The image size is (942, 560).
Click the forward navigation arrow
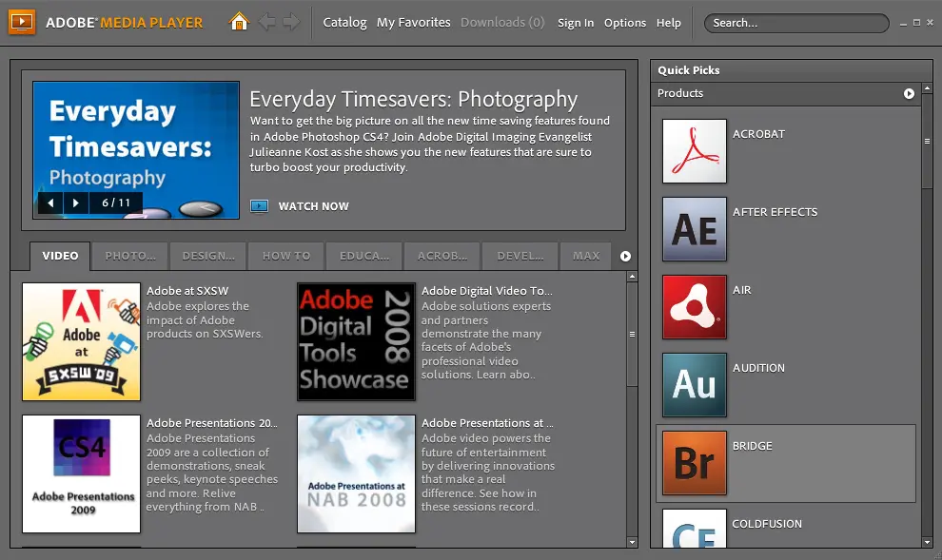pos(294,20)
